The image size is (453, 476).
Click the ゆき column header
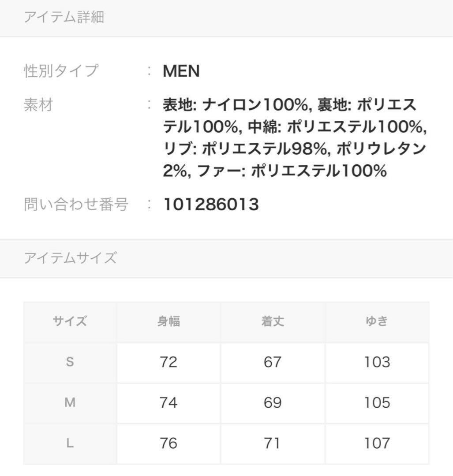tap(377, 321)
